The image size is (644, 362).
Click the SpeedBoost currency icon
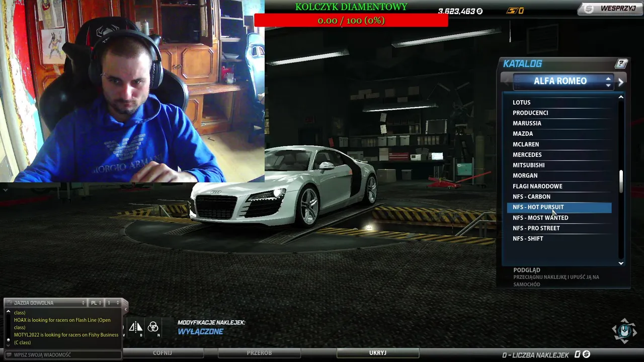(512, 11)
